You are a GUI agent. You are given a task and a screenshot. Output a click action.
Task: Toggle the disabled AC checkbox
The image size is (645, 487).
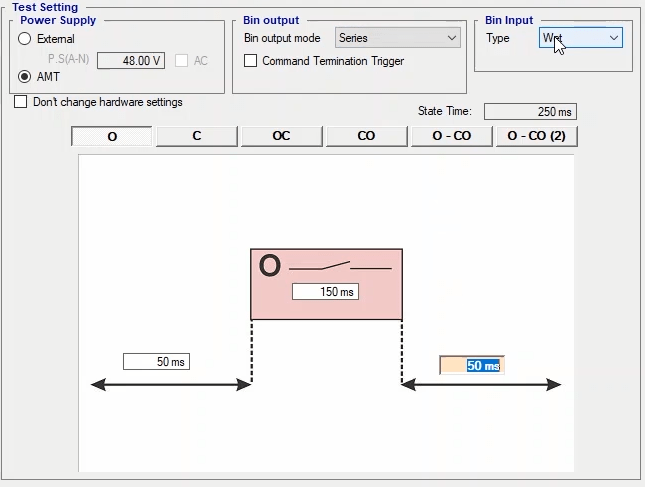click(181, 61)
